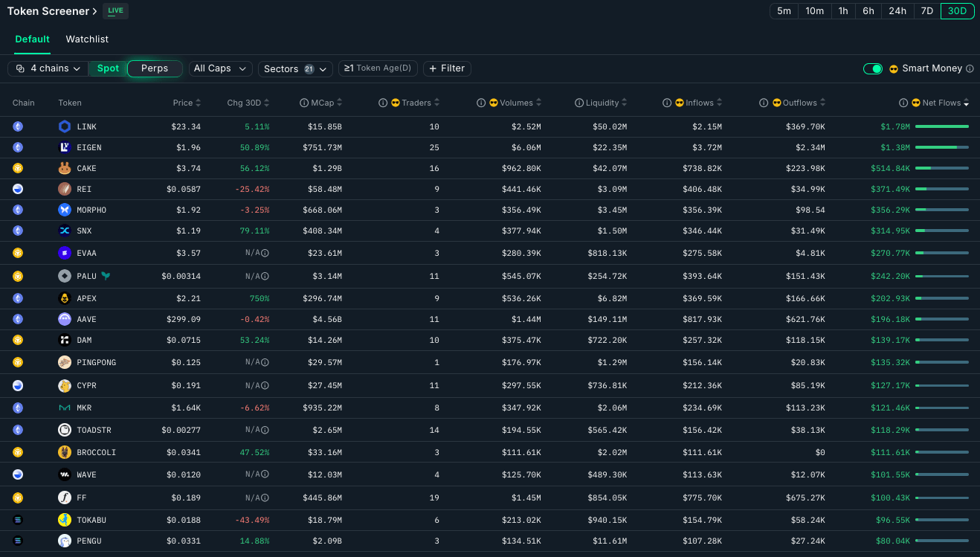Screen dimensions: 980x557
Task: Click the TOKABU token logo icon
Action: (x=65, y=519)
